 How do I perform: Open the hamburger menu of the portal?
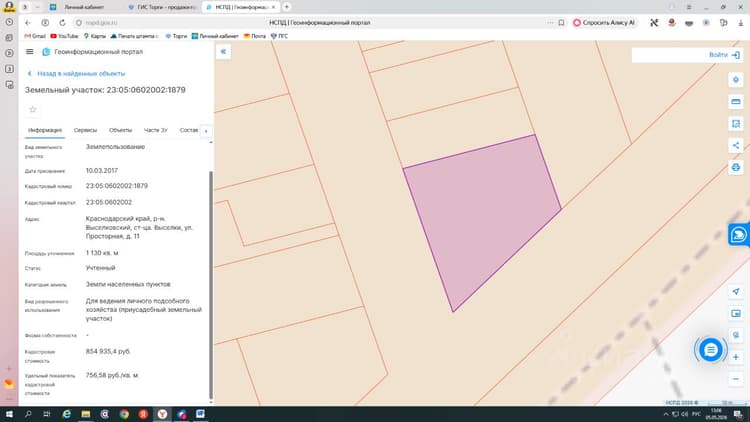[x=30, y=52]
